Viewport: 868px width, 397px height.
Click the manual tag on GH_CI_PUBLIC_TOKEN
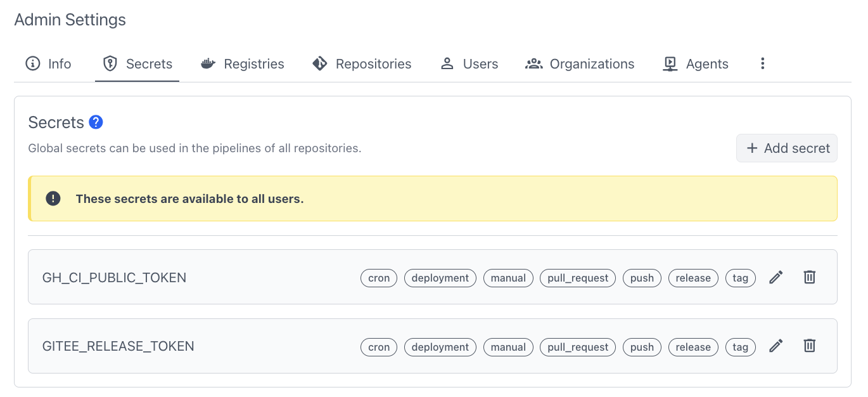pos(508,278)
